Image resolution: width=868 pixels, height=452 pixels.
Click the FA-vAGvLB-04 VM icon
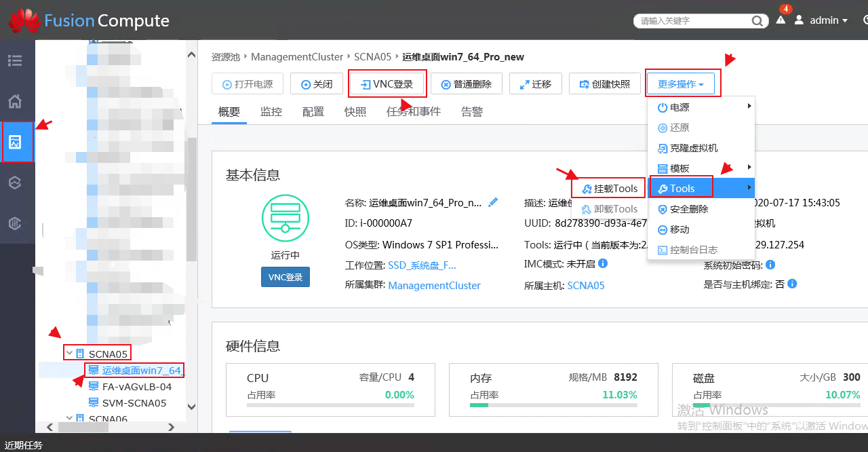coord(94,387)
